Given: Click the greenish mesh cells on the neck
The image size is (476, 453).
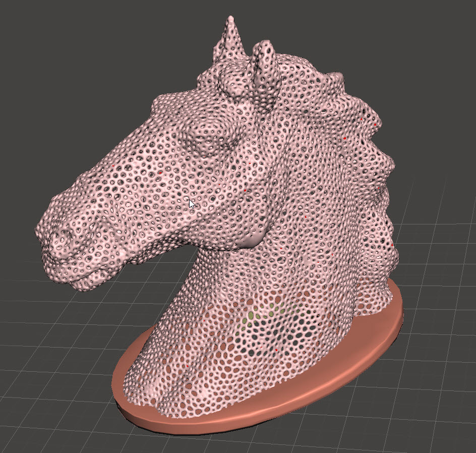Looking at the screenshot, I should pos(250,314).
